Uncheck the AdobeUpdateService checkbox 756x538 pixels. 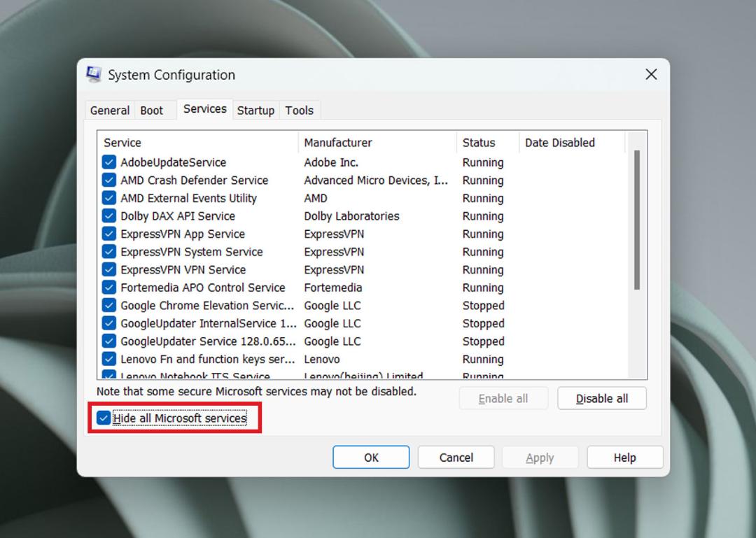pos(109,162)
